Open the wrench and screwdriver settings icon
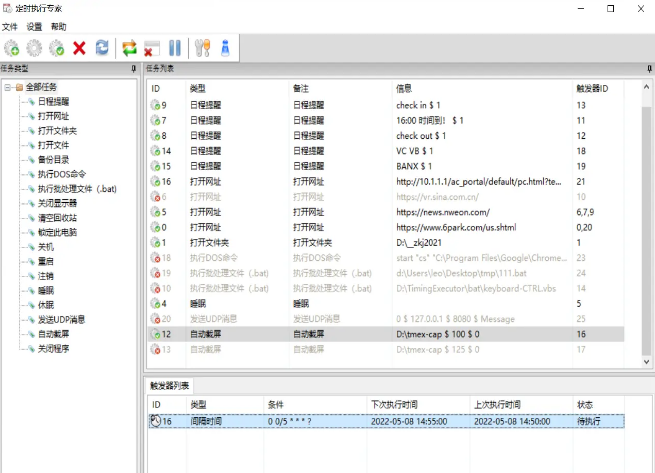 coord(203,47)
